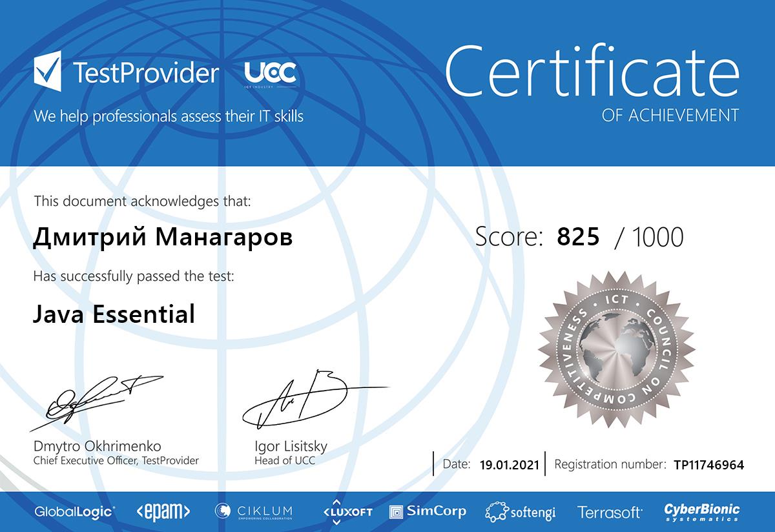Click the Ciklum sponsor logo

[x=254, y=512]
